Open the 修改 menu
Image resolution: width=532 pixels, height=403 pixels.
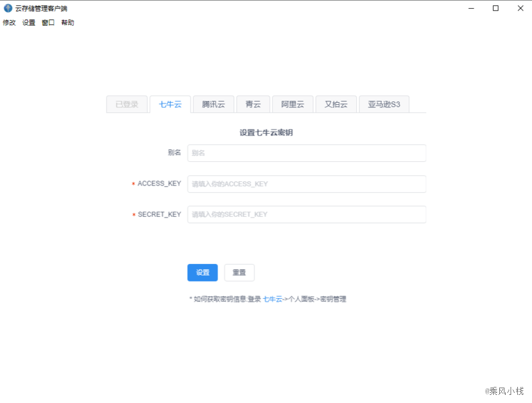9,22
